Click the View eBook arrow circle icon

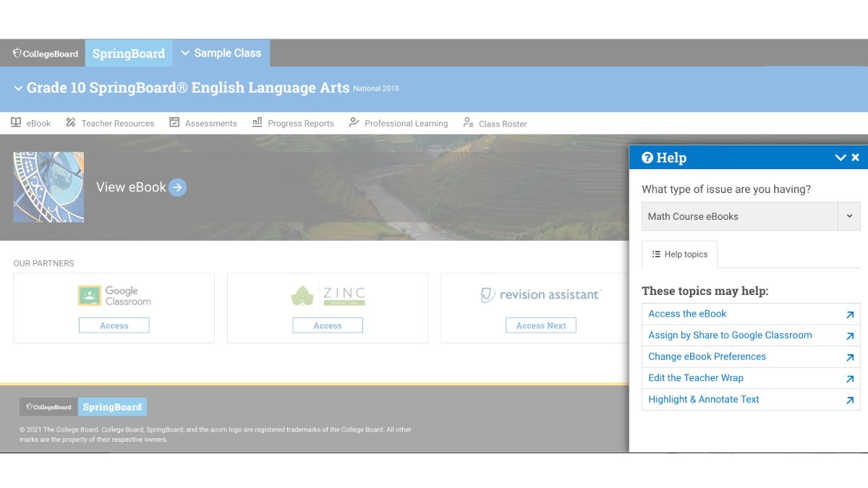[177, 188]
